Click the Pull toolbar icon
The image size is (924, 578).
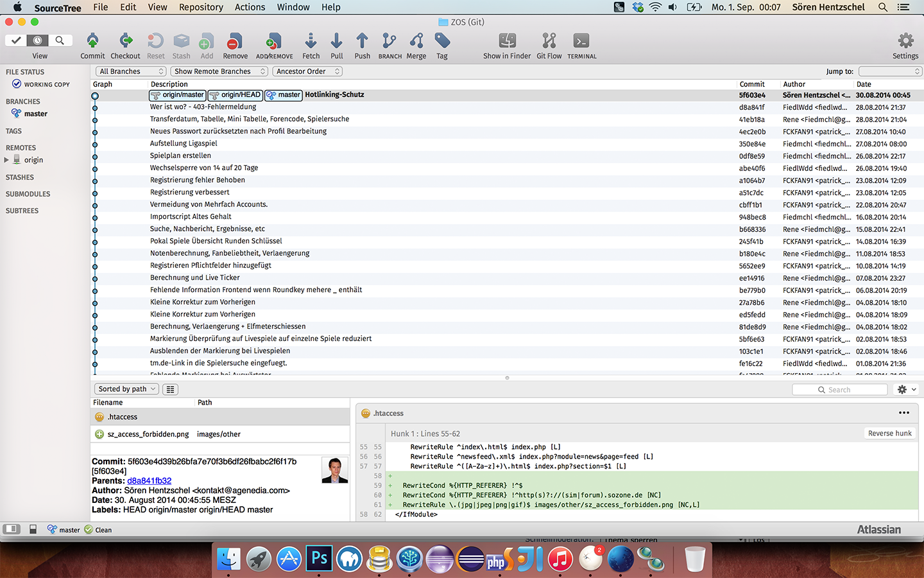click(336, 42)
